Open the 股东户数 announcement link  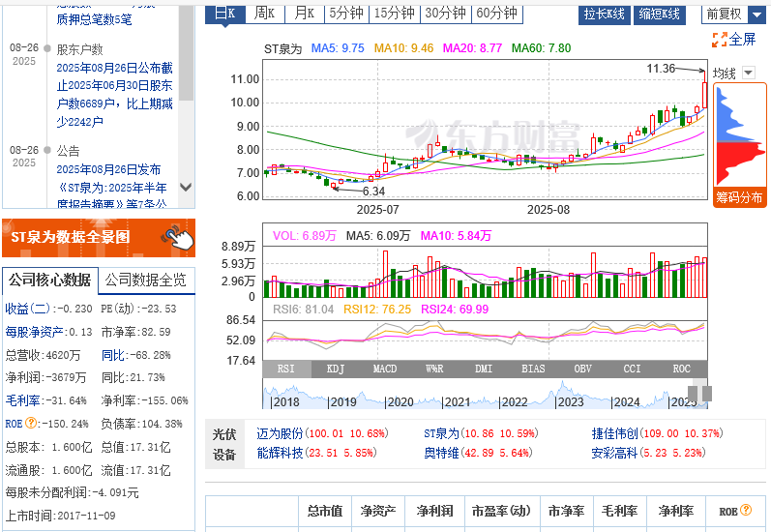click(114, 95)
